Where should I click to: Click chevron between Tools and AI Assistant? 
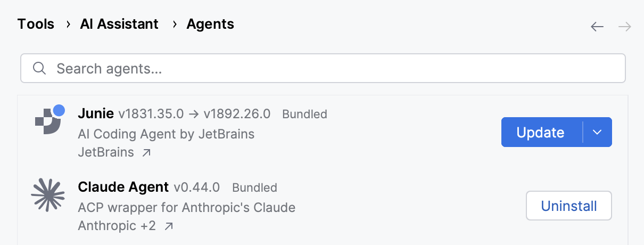(68, 24)
